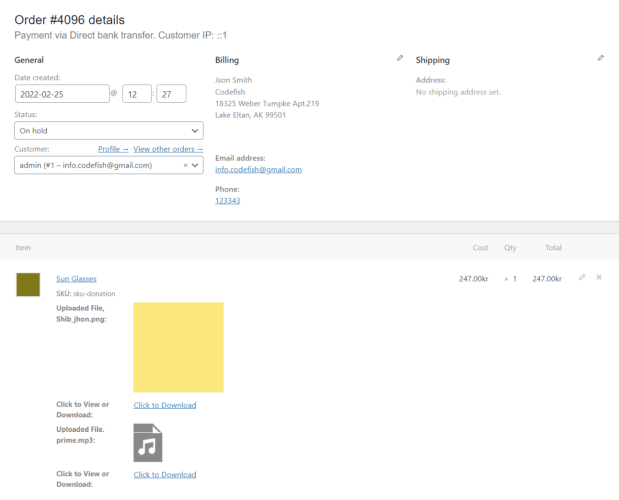Click the Shib_jhon.png uploaded image preview
The image size is (619, 500).
(x=178, y=347)
